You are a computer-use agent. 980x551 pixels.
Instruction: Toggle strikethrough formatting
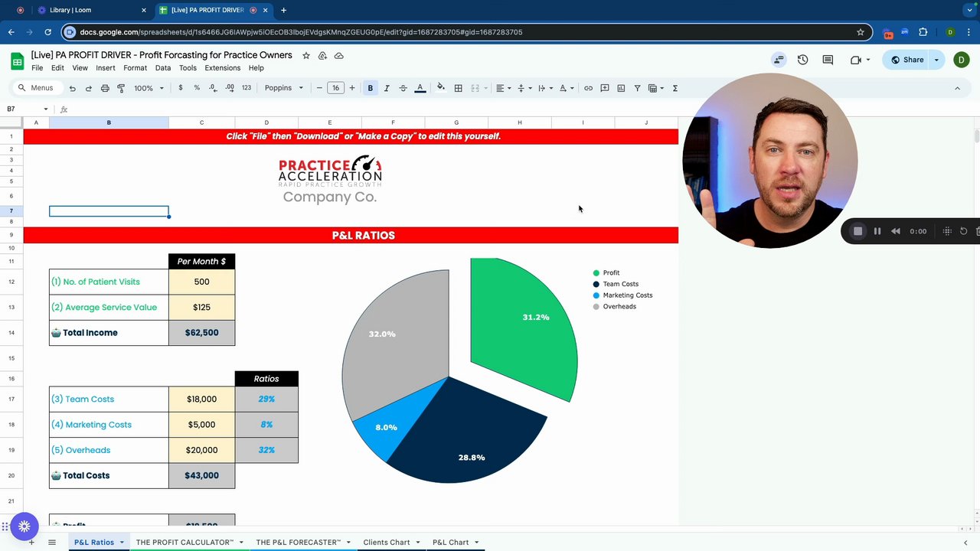(x=403, y=88)
